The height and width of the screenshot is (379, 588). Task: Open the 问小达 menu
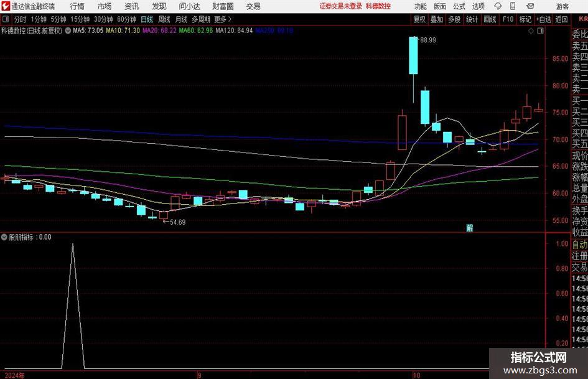(189, 6)
